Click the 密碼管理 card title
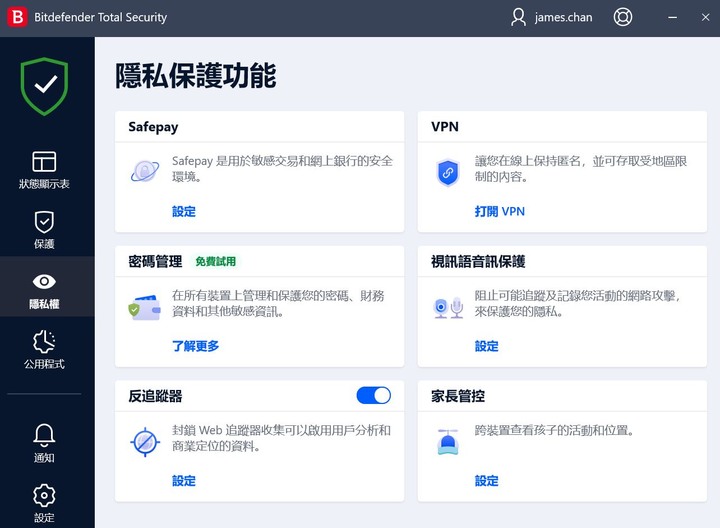 [x=155, y=262]
